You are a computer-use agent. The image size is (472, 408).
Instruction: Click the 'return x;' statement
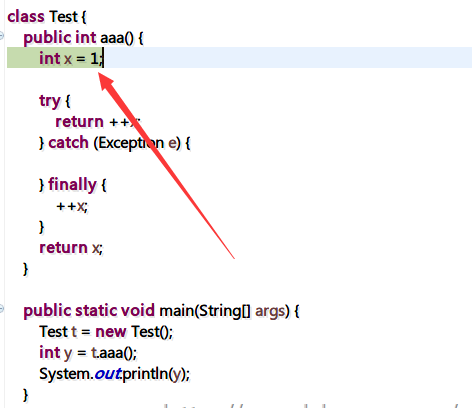(x=71, y=248)
